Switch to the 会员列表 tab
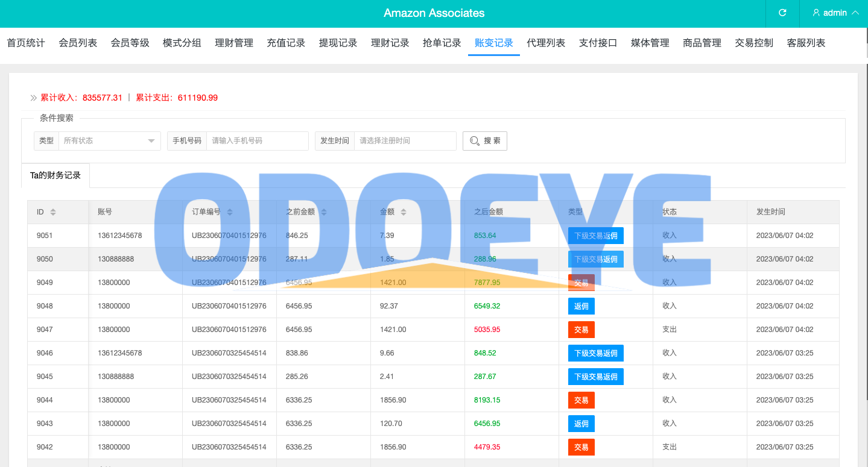868x467 pixels. [78, 43]
